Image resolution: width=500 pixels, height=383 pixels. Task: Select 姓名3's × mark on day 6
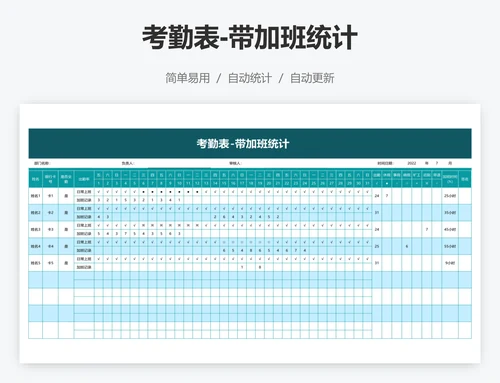click(x=143, y=225)
